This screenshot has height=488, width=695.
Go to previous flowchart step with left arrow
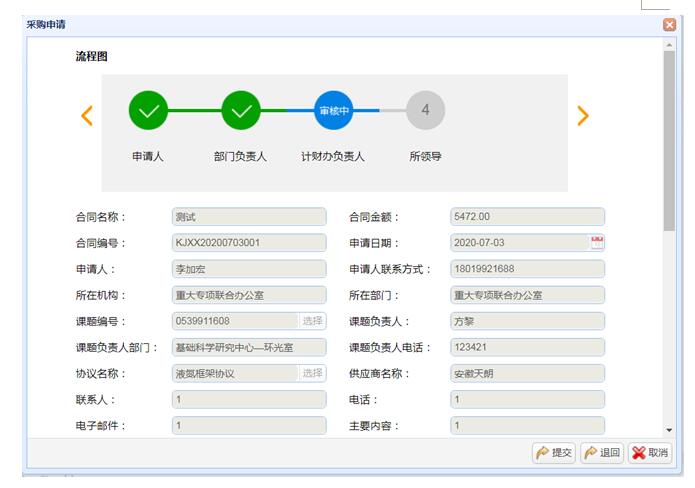pyautogui.click(x=87, y=115)
